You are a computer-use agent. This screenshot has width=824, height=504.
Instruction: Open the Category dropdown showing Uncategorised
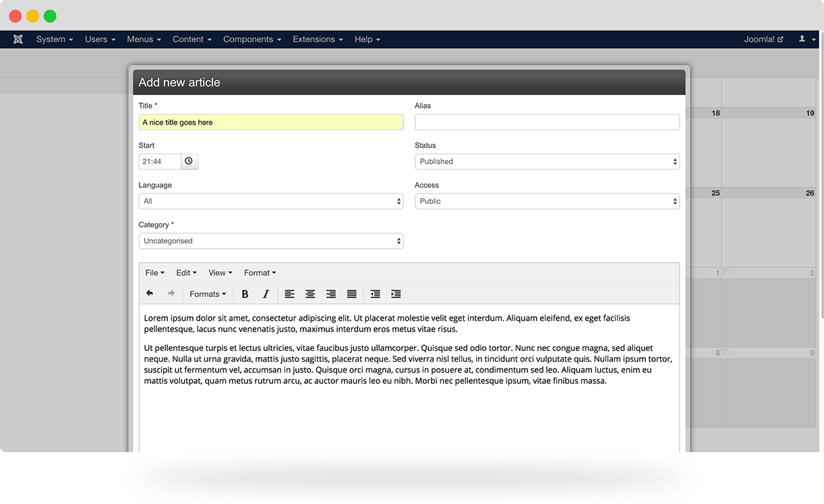(x=271, y=241)
